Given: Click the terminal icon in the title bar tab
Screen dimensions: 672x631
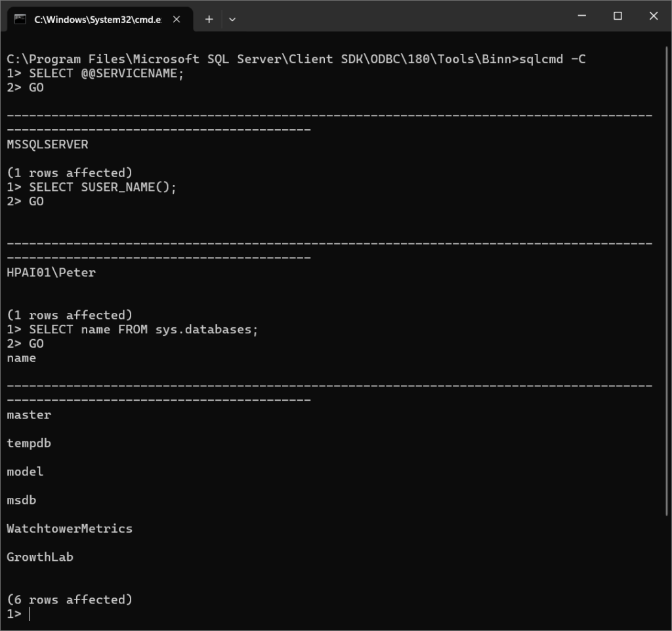Looking at the screenshot, I should click(20, 19).
